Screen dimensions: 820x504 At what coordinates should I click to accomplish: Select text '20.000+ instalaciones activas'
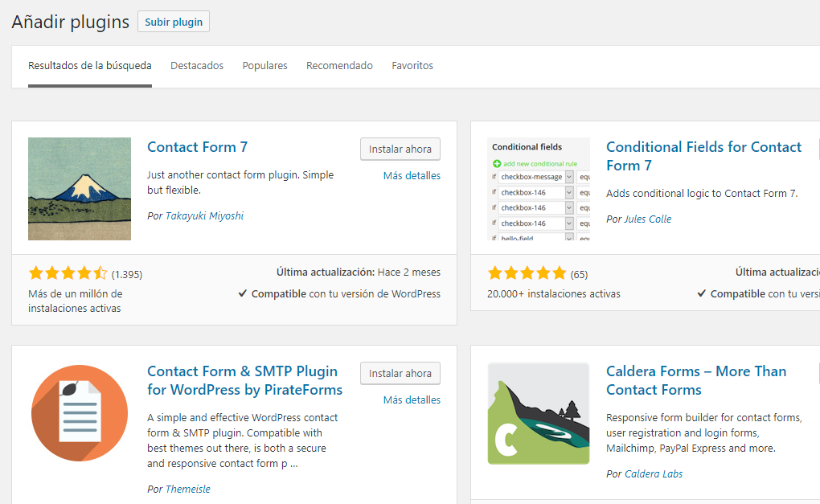point(554,294)
